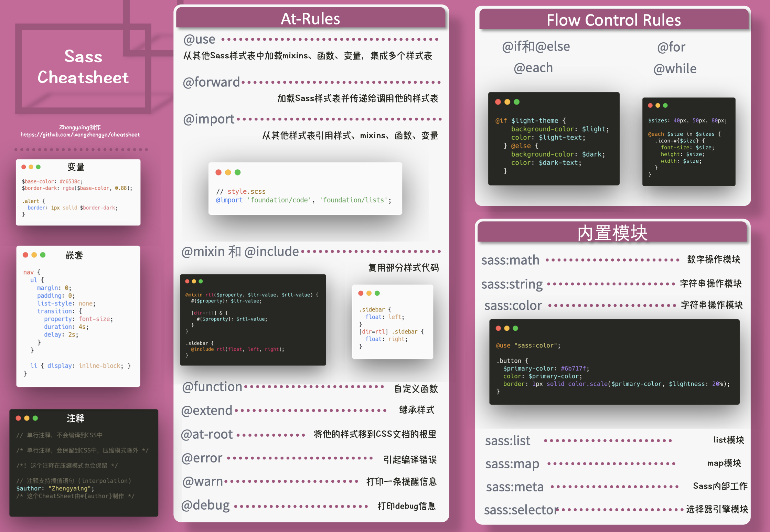
Task: Click the sass:string module name
Action: (512, 284)
